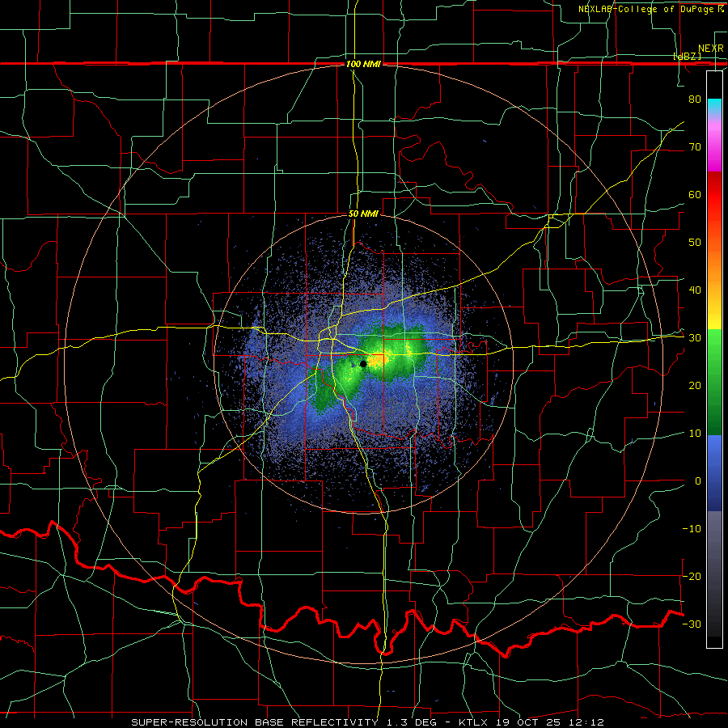Screen dimensions: 728x728
Task: Click the 40 value on the dBZ scale
Action: [x=695, y=290]
